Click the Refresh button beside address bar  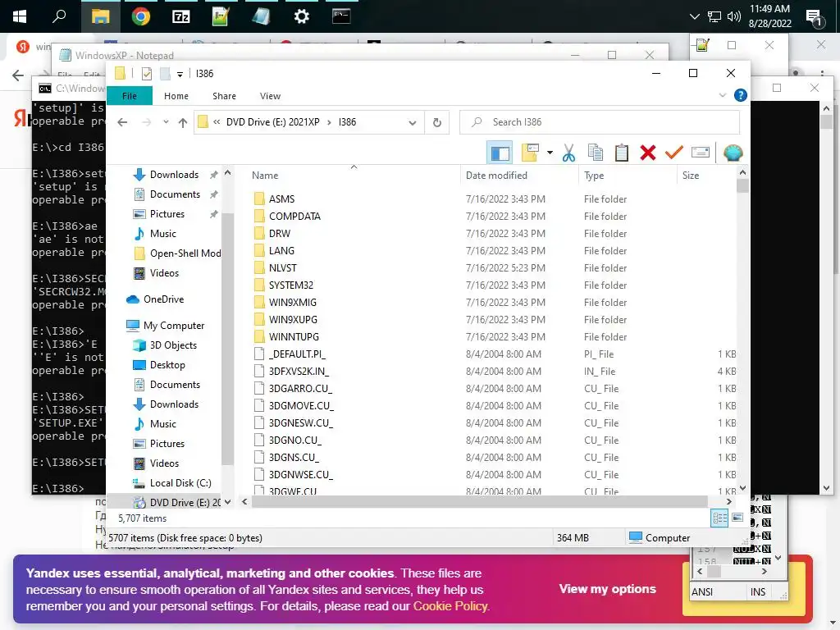(437, 123)
